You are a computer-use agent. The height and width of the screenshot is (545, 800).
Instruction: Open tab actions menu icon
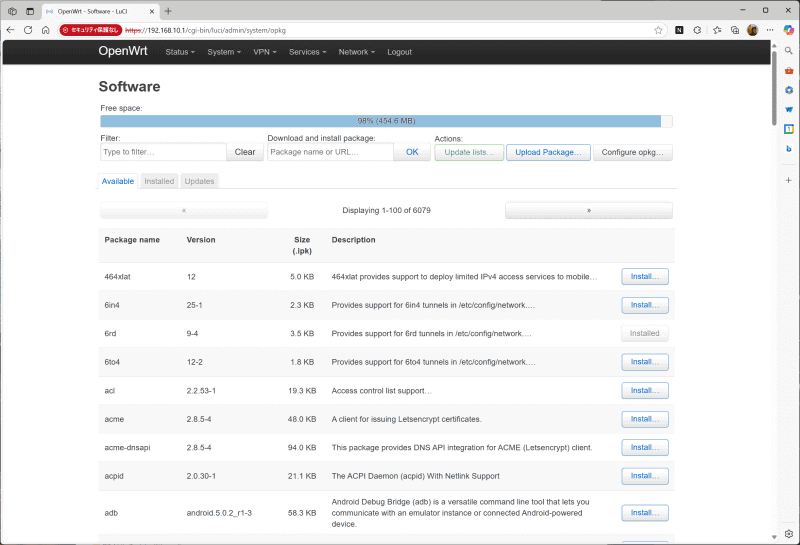click(x=30, y=11)
